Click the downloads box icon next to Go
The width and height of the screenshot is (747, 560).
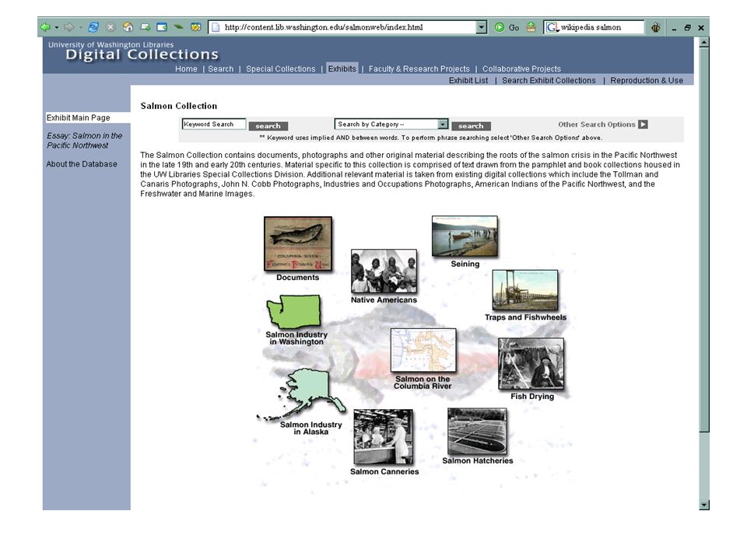[x=531, y=27]
